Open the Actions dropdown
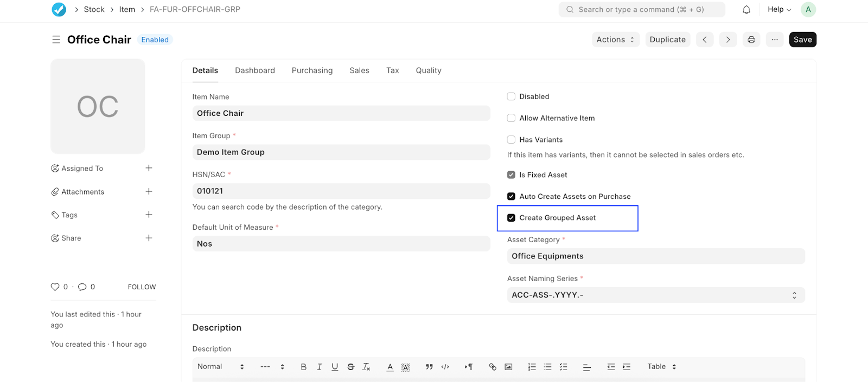This screenshot has width=868, height=382. point(615,40)
